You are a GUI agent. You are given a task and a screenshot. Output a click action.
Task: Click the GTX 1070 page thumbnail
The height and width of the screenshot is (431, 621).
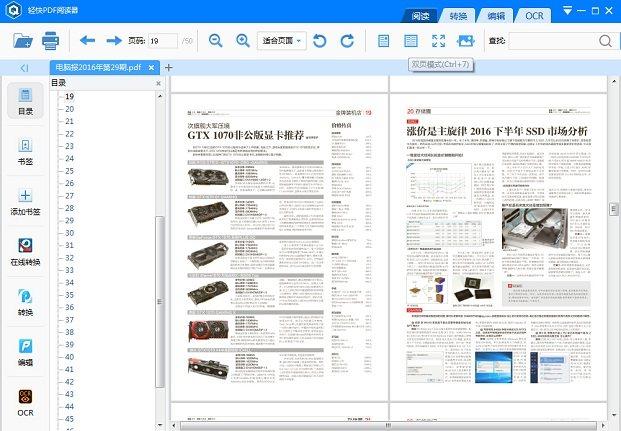pyautogui.click(x=280, y=248)
